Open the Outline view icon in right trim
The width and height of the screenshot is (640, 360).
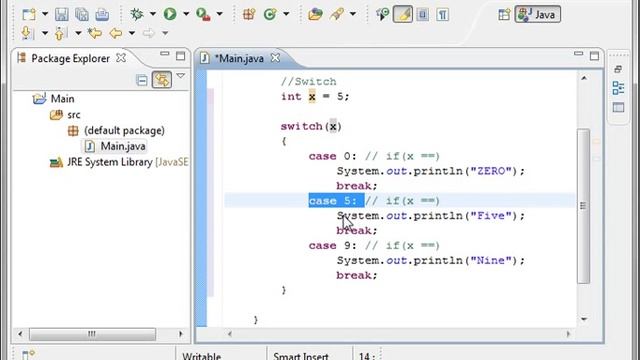click(x=618, y=88)
